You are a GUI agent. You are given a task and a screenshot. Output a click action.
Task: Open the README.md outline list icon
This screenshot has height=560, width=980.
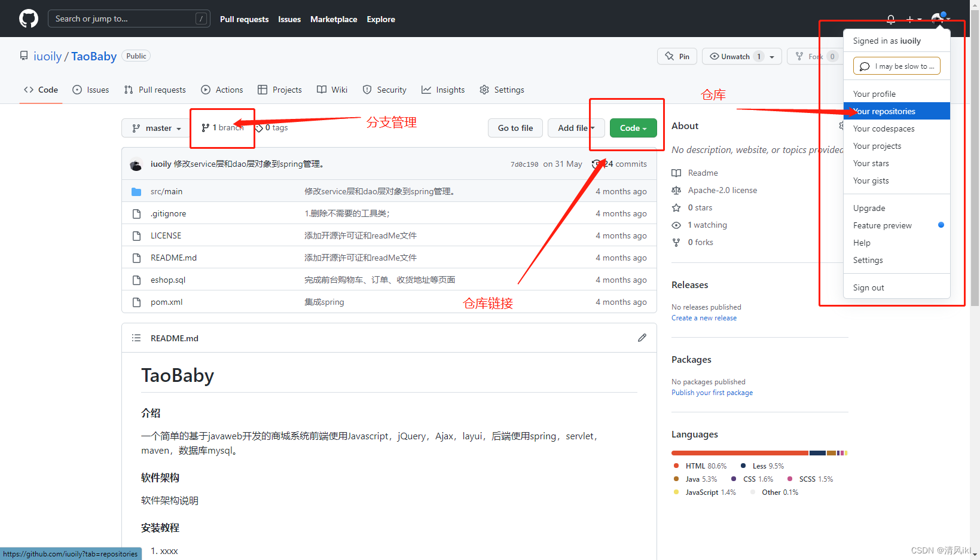coord(136,338)
